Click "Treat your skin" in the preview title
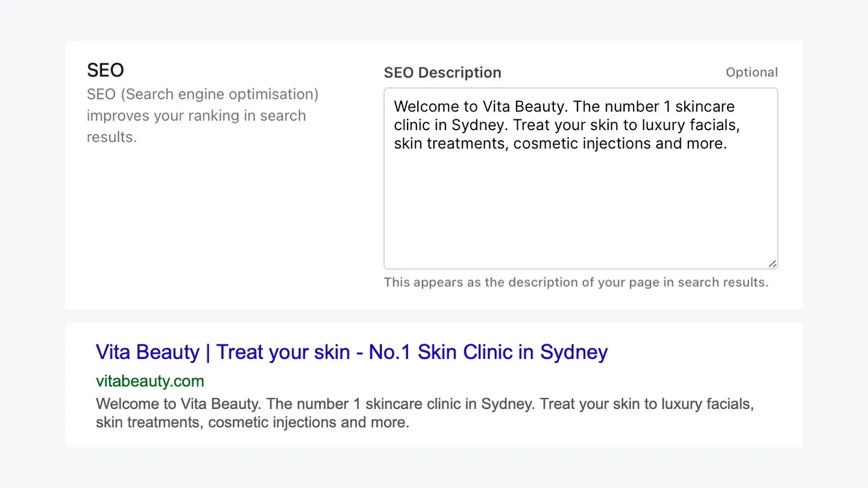This screenshot has width=868, height=488. point(283,352)
